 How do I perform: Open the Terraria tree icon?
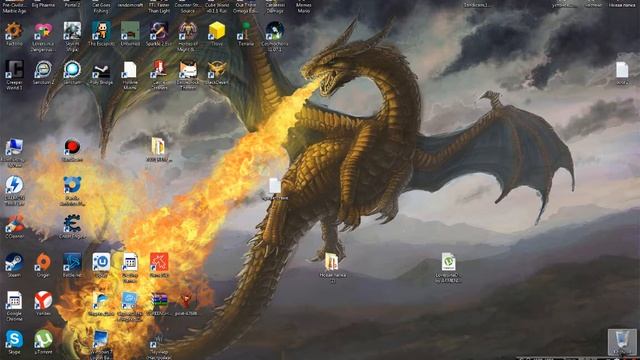tap(246, 32)
